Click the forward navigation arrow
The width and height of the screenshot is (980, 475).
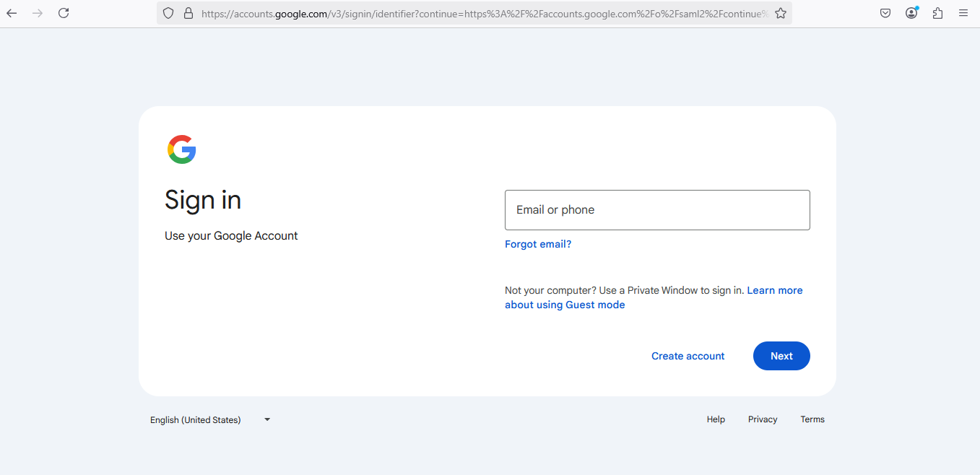tap(38, 13)
